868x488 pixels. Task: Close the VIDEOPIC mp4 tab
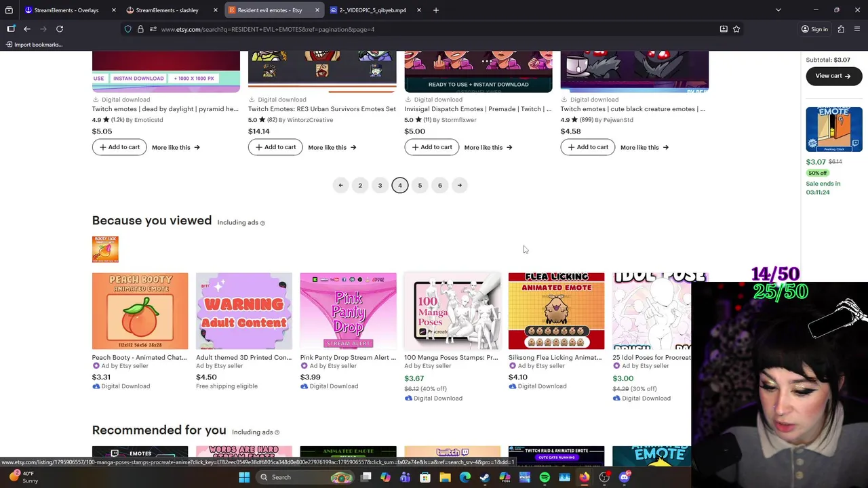(418, 10)
